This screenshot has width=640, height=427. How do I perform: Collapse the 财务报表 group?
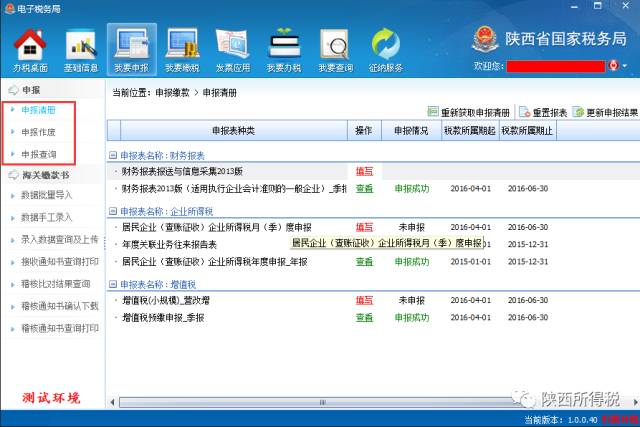113,155
